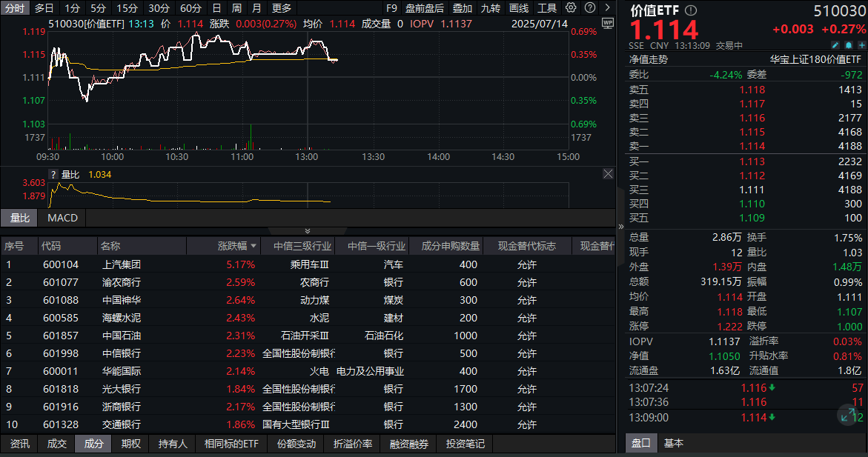
Task: Click the help question-mark icon in toolbar
Action: click(589, 7)
